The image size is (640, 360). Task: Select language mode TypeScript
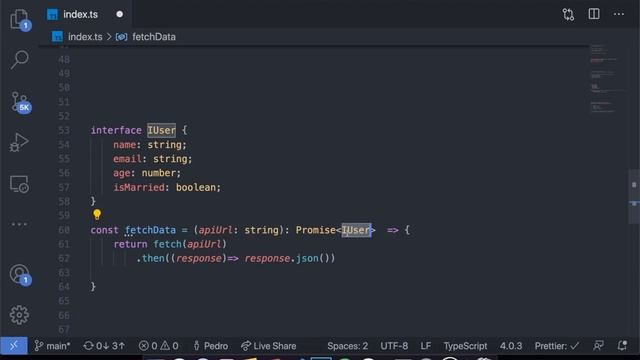[465, 346]
